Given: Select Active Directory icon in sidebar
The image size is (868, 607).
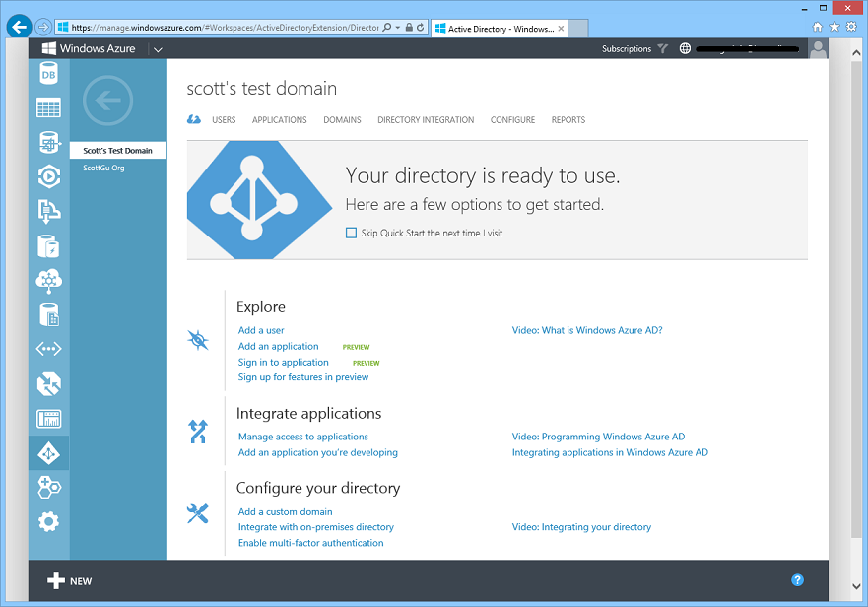Looking at the screenshot, I should click(48, 453).
